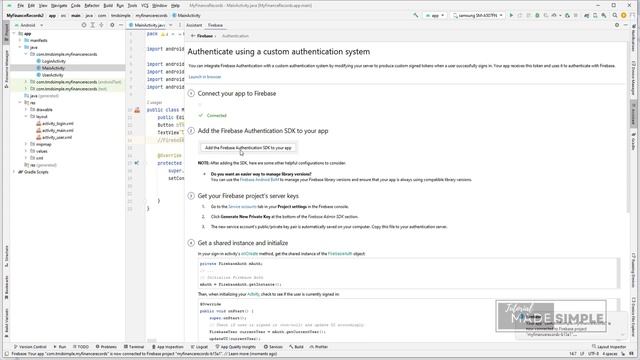Click the Make Project hammer icon
This screenshot has width=640, height=360.
416,16
